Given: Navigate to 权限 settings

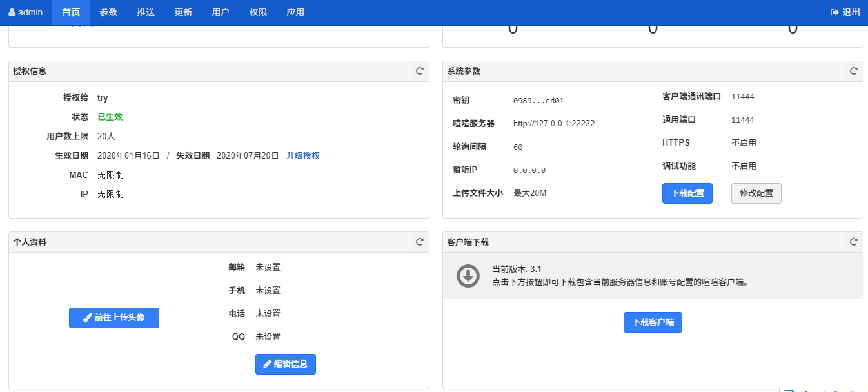Looking at the screenshot, I should click(x=258, y=12).
